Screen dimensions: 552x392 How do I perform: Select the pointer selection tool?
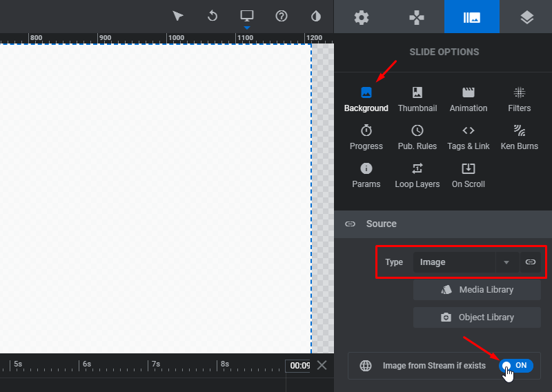point(178,16)
